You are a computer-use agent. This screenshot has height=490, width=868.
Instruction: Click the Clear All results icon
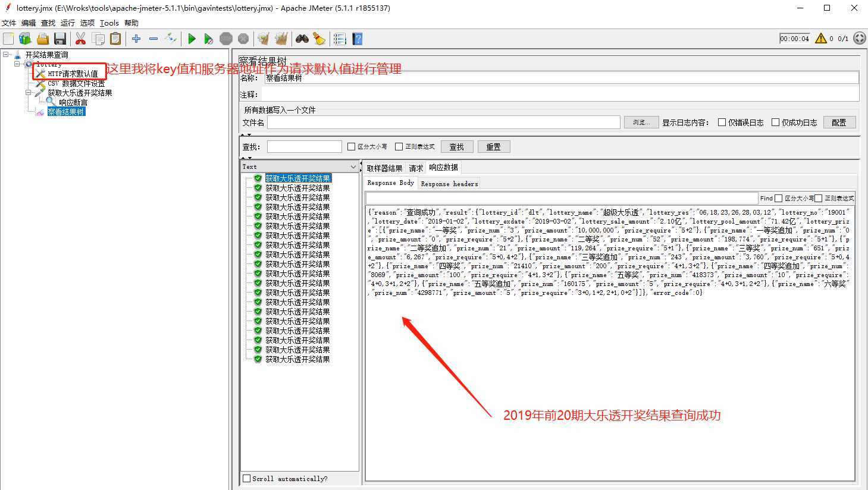click(x=281, y=39)
